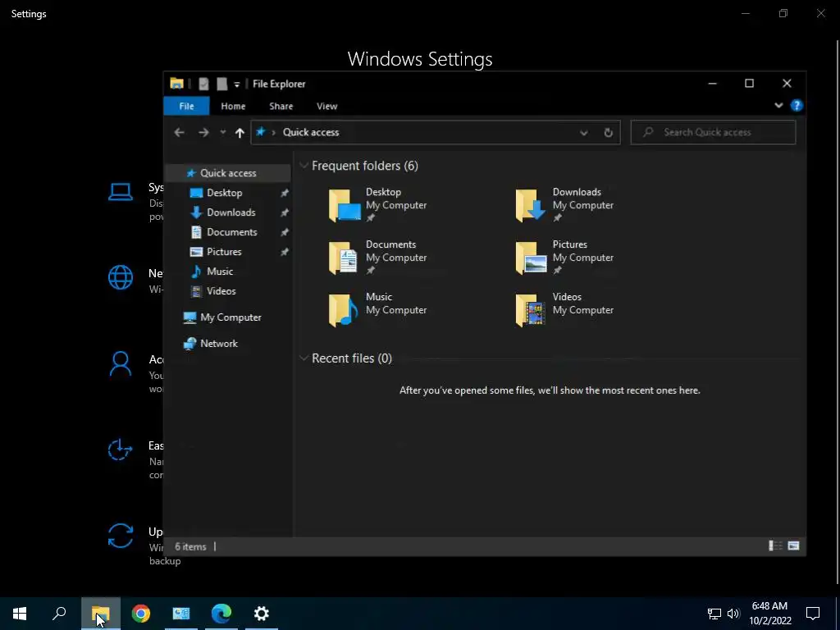Select Videos in the navigation pane
The height and width of the screenshot is (630, 840).
pos(221,291)
